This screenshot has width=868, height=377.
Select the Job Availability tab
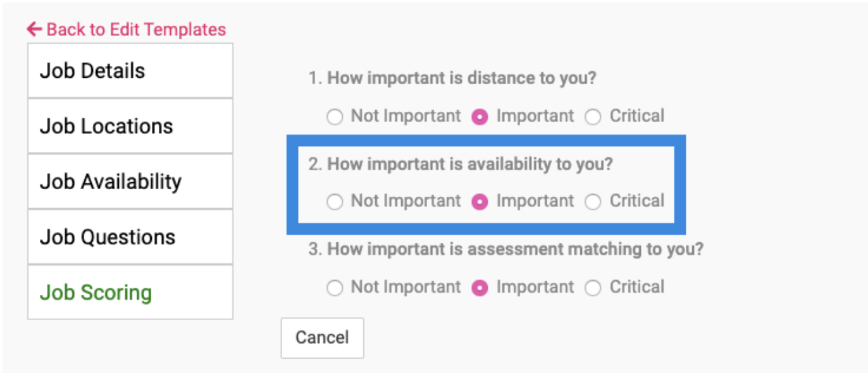[x=130, y=182]
